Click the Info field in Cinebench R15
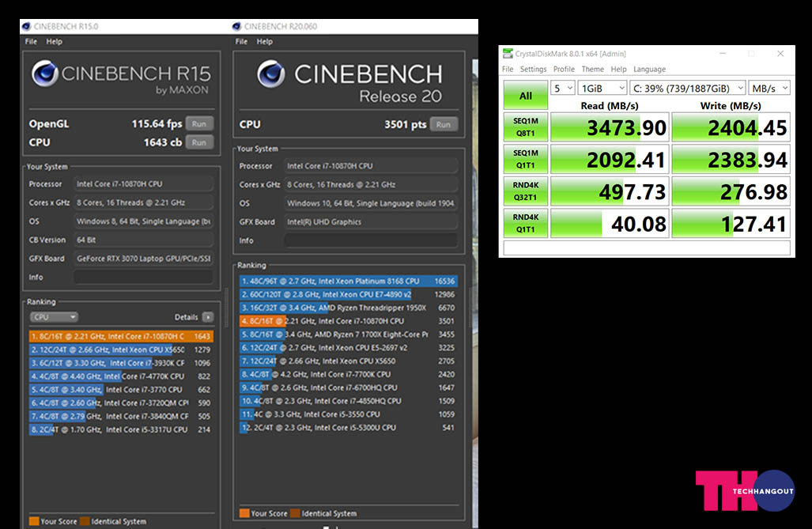The image size is (812, 529). point(143,278)
